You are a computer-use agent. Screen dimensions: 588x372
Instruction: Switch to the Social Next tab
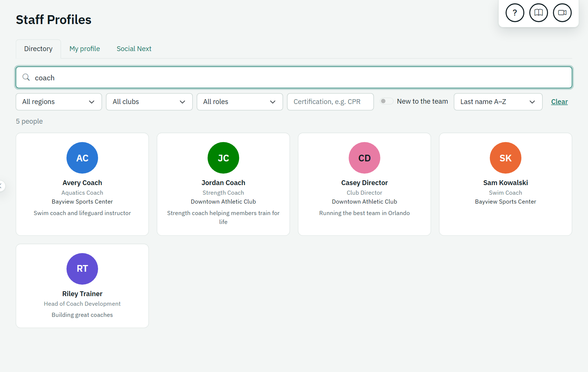pyautogui.click(x=134, y=49)
